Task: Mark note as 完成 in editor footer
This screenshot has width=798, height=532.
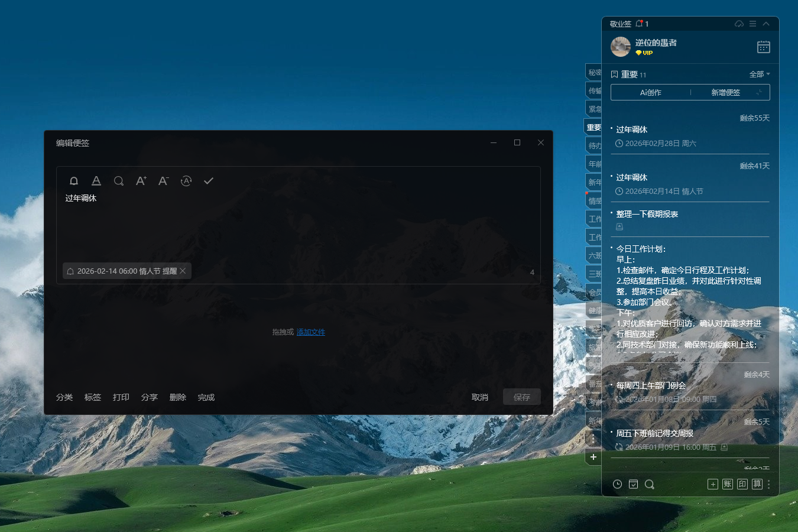Action: click(206, 397)
